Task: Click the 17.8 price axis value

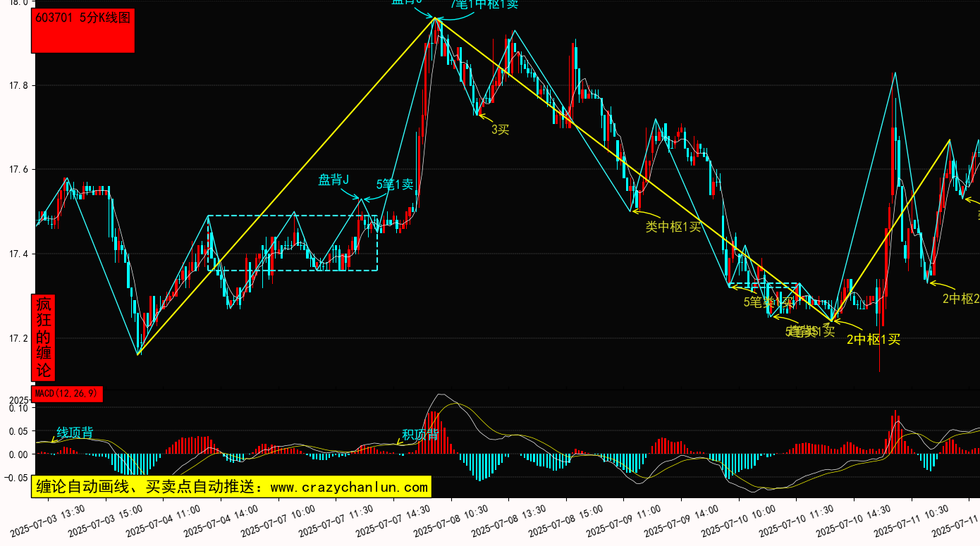Action: (x=18, y=86)
